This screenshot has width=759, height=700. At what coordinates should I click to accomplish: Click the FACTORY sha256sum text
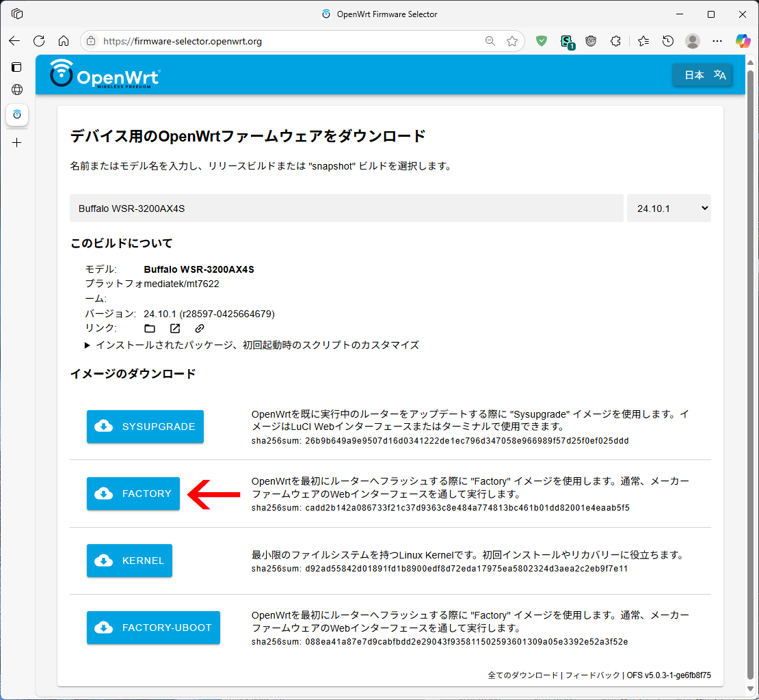click(x=440, y=508)
